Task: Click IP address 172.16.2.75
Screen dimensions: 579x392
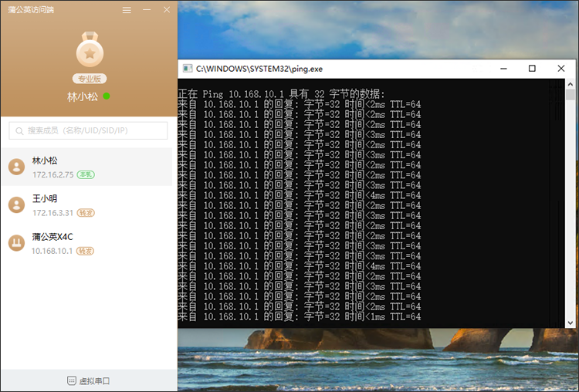Action: (x=53, y=174)
